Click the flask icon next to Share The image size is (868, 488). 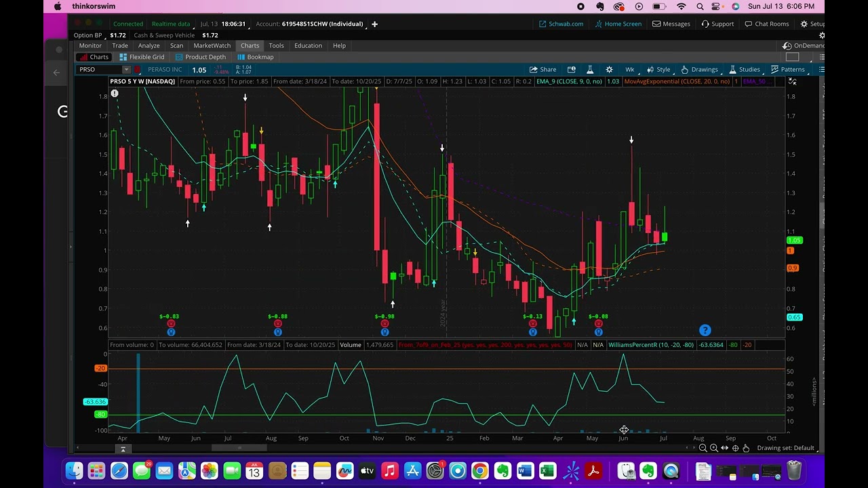pos(590,69)
